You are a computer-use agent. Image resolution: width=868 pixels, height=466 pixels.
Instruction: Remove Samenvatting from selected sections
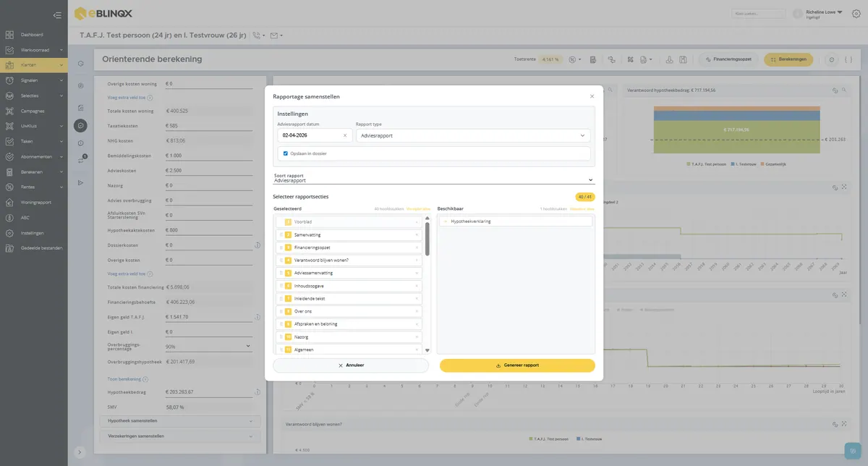[417, 234]
